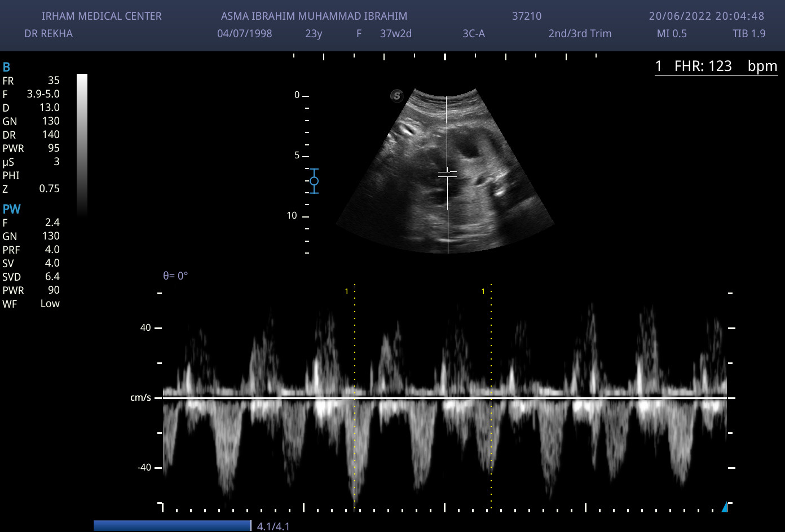Click the Doppler sample volume gate
Viewport: 785px width, 532px height.
tap(448, 174)
